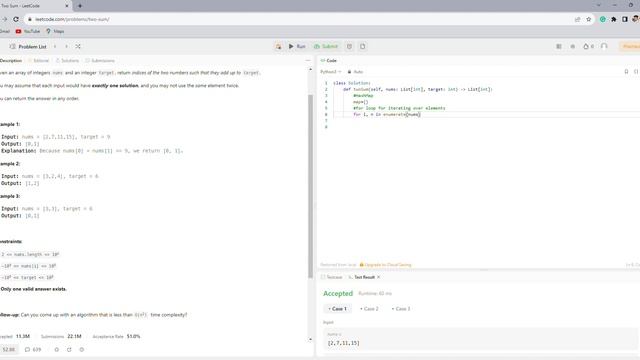Click the help question icon below description
The width and height of the screenshot is (640, 360).
[82, 350]
